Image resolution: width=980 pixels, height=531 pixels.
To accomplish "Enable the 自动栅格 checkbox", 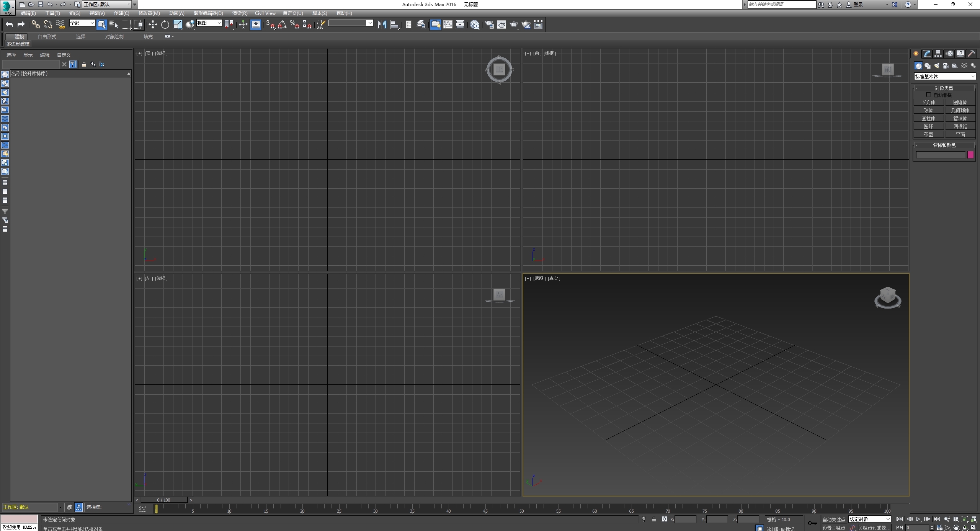I will pyautogui.click(x=928, y=95).
